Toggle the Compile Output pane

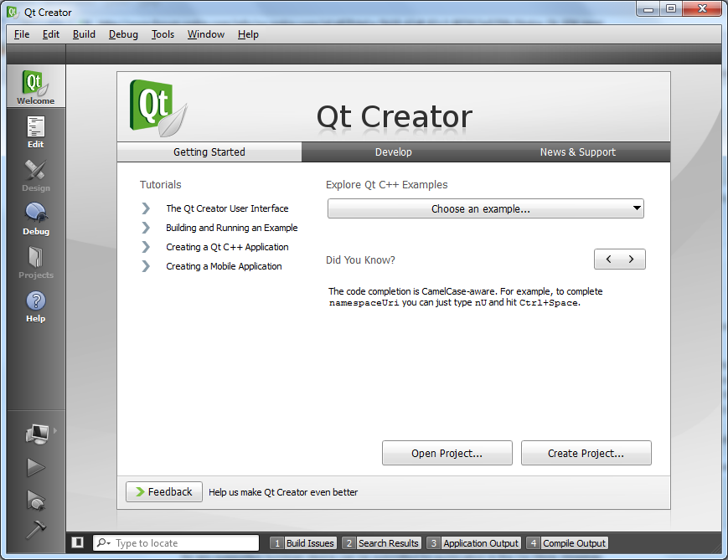point(567,542)
